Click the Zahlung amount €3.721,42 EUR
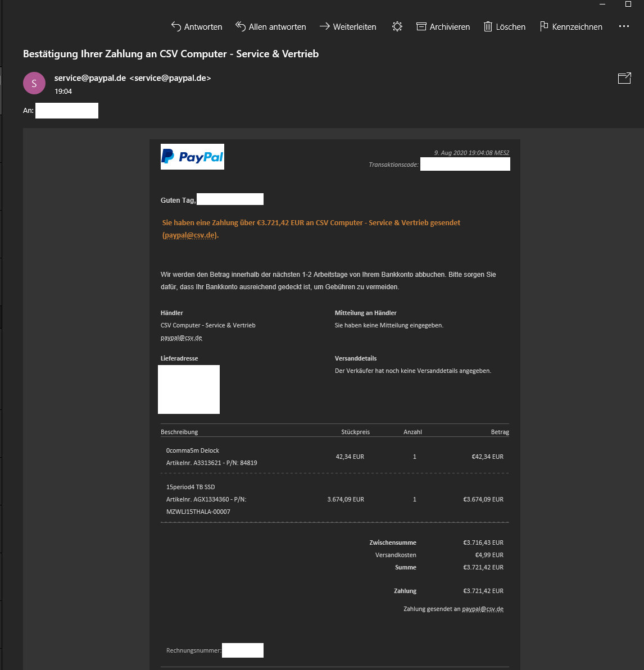The width and height of the screenshot is (644, 670). 483,591
